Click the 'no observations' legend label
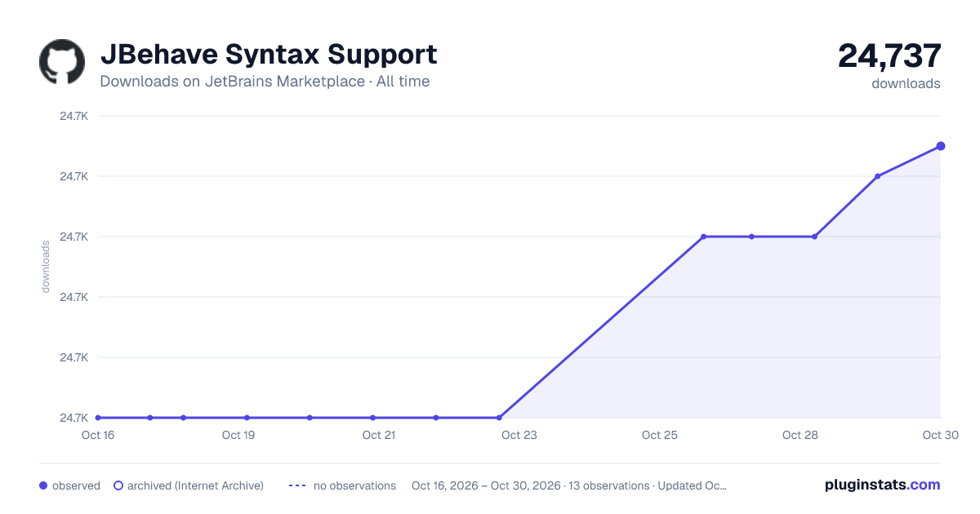 pos(354,485)
